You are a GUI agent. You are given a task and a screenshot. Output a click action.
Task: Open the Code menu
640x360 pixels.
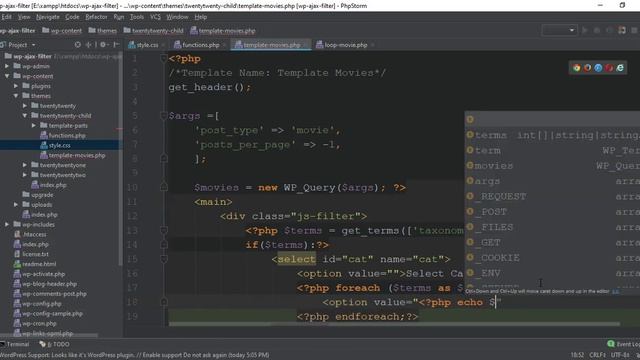click(72, 17)
